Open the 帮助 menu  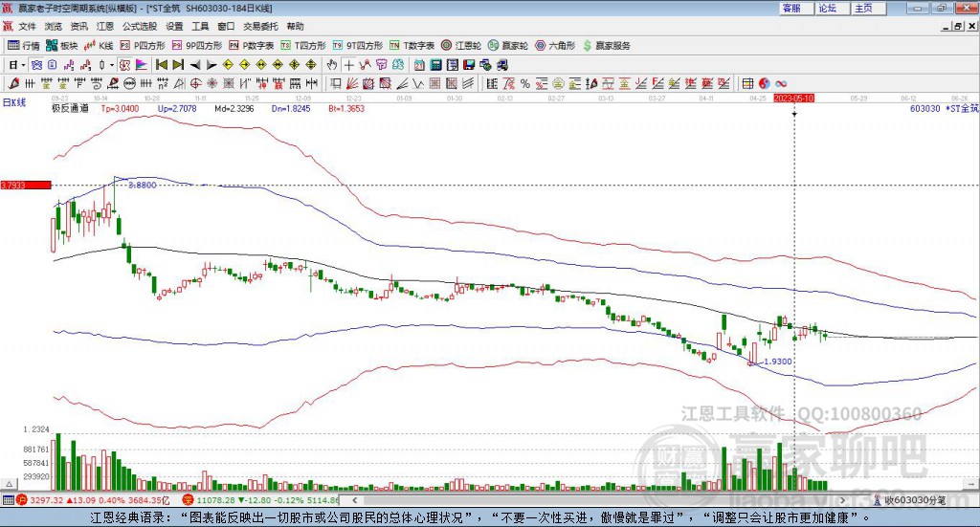(x=295, y=26)
